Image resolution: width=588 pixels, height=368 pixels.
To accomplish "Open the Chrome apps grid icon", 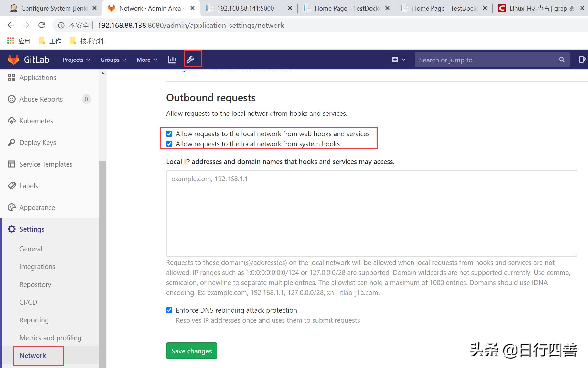I will [11, 41].
